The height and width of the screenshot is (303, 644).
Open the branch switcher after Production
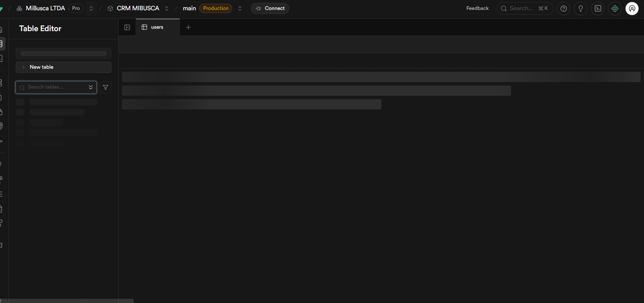(x=240, y=9)
